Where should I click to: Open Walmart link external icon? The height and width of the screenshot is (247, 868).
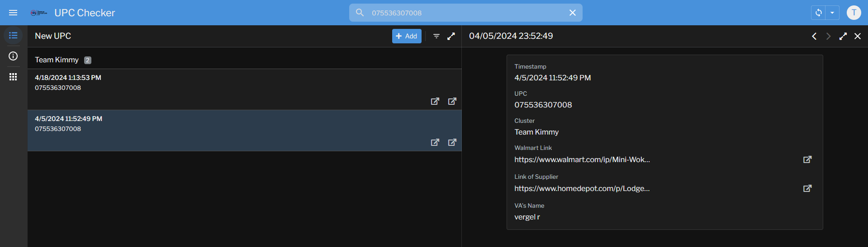(x=807, y=159)
